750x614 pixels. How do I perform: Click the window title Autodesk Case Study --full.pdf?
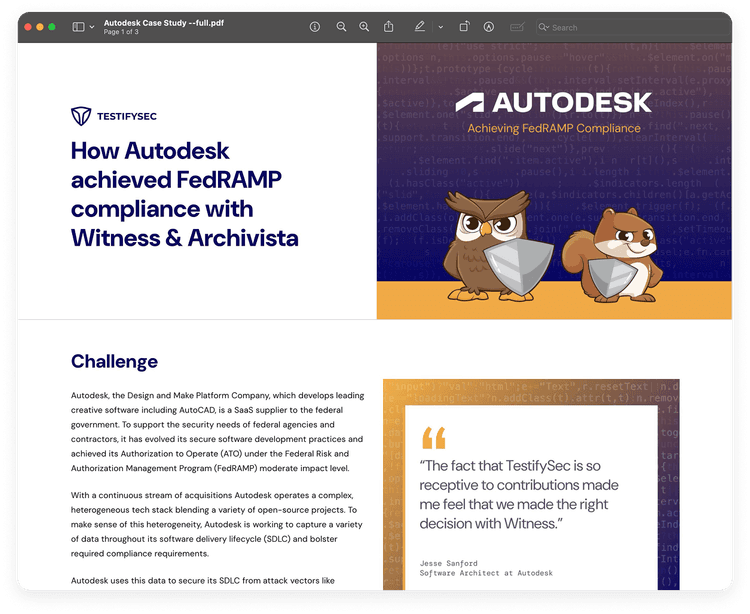(x=164, y=22)
